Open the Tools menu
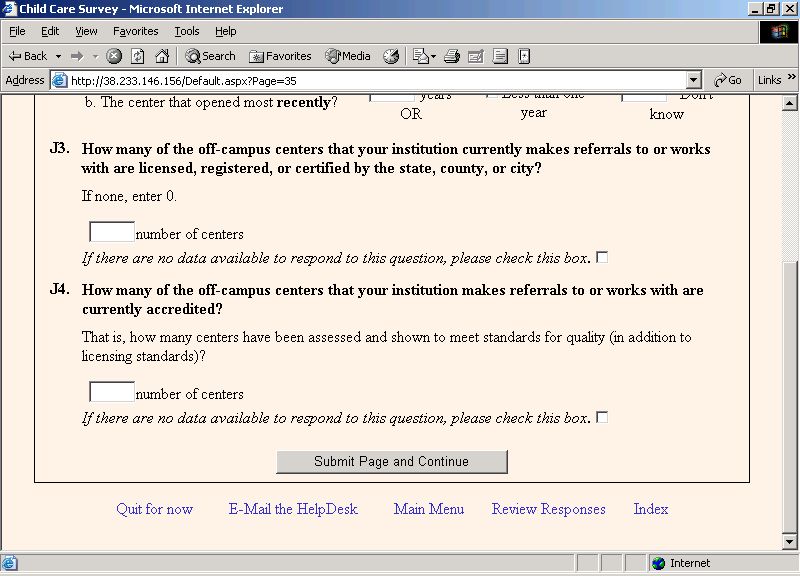This screenshot has width=800, height=576. tap(187, 31)
